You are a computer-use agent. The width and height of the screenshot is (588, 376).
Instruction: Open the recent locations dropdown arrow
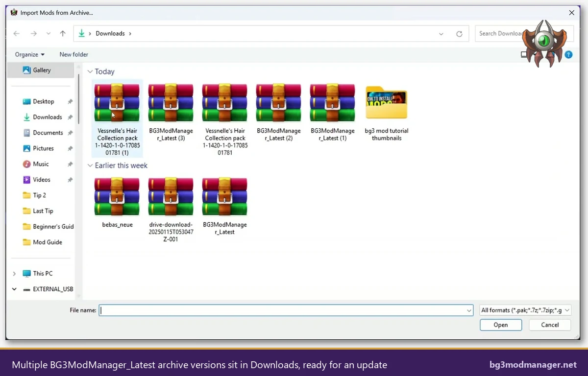coord(48,34)
